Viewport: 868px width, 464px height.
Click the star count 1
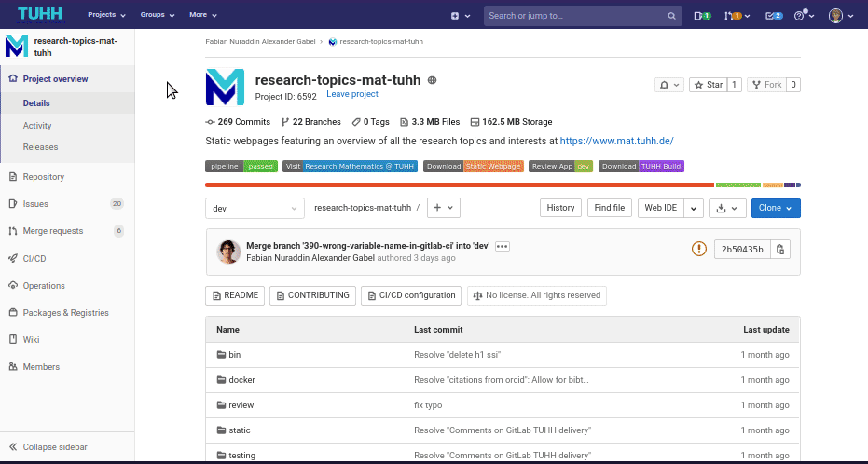point(734,85)
